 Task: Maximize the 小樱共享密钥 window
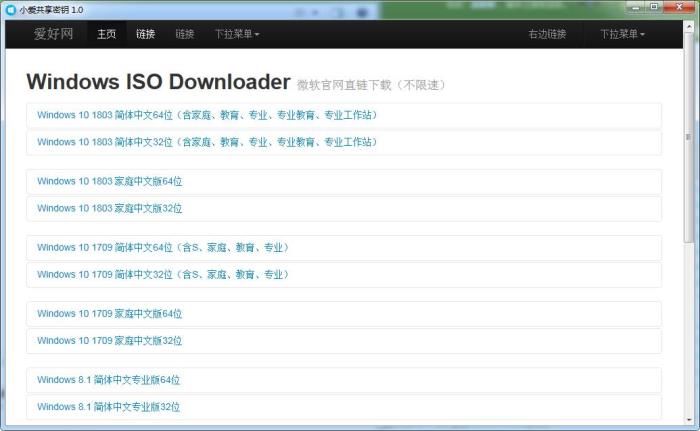point(654,7)
